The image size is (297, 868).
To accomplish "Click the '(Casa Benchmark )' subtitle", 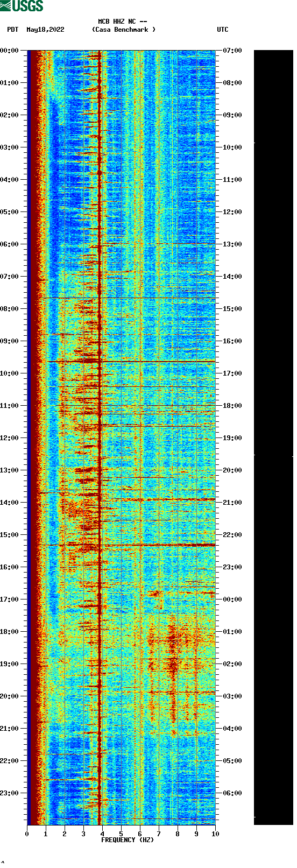I will pos(124,30).
